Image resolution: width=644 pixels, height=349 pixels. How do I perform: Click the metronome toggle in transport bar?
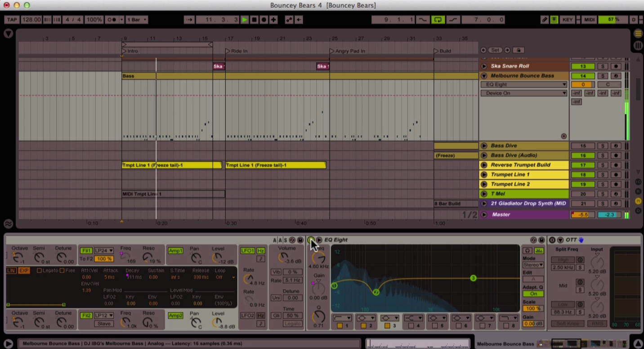pyautogui.click(x=112, y=20)
